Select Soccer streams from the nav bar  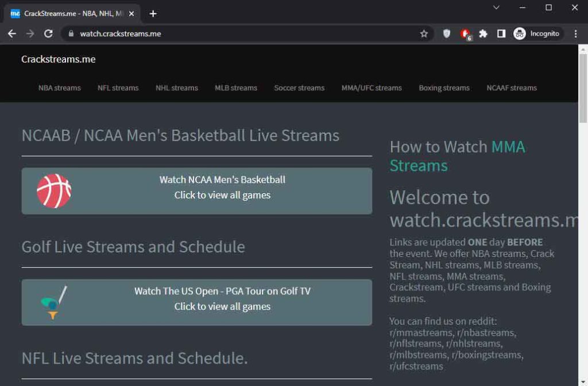coord(299,88)
